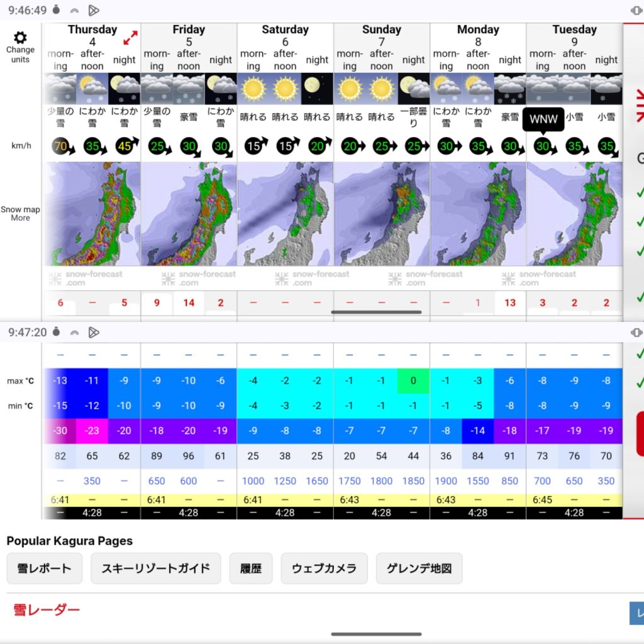Open ゲレンデ地図 page
The height and width of the screenshot is (644, 644).
click(x=419, y=569)
